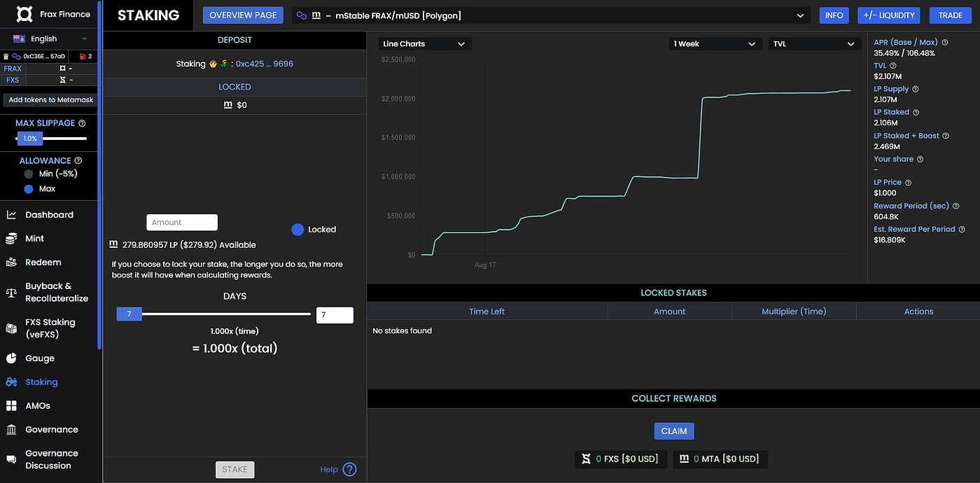Click the Buyback balance scale icon
This screenshot has height=483, width=980.
[11, 293]
